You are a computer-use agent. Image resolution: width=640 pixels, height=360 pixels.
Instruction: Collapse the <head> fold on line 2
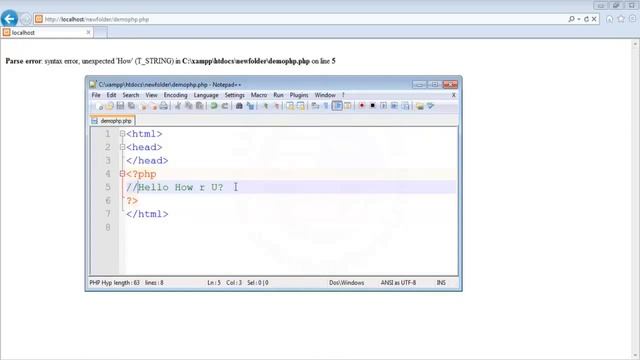122,147
